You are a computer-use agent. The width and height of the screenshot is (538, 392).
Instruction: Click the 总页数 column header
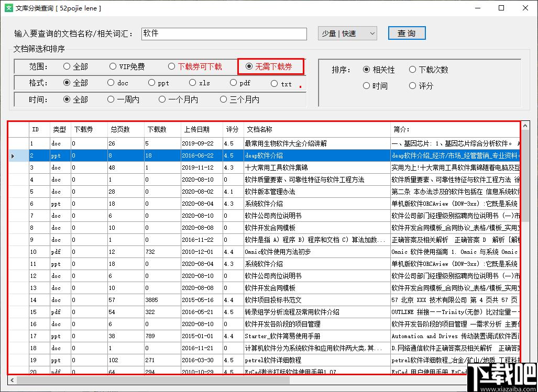click(x=126, y=129)
